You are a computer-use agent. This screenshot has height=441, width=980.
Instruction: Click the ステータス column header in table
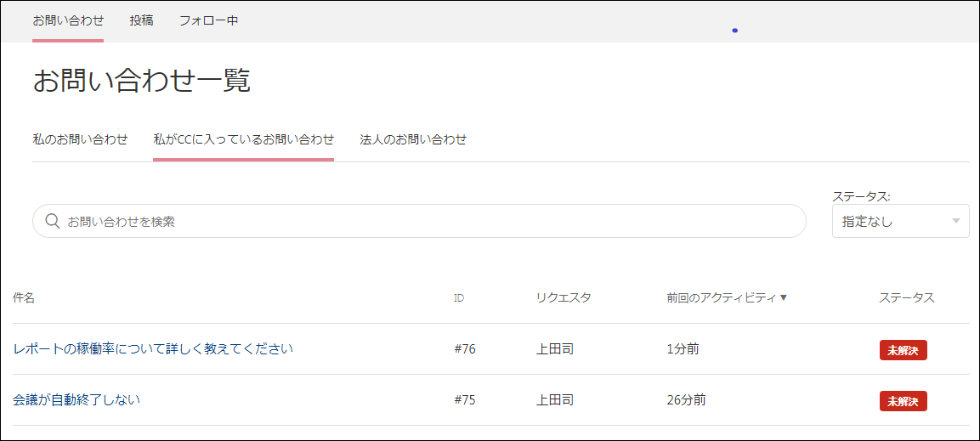click(906, 297)
